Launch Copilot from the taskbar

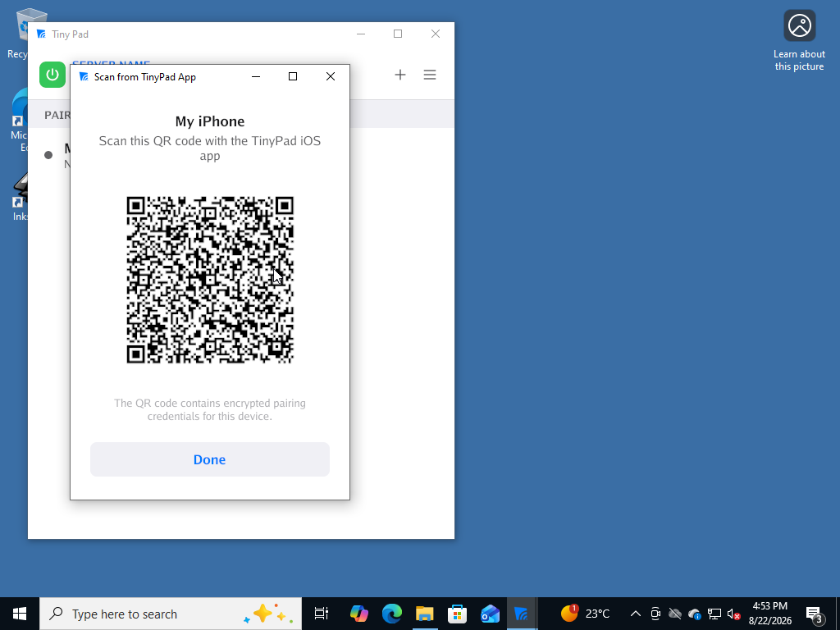(359, 614)
